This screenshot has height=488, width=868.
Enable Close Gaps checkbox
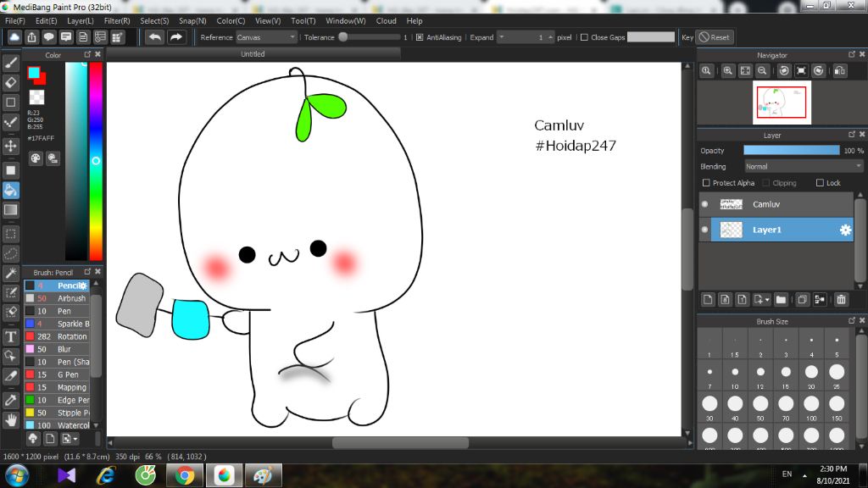584,37
